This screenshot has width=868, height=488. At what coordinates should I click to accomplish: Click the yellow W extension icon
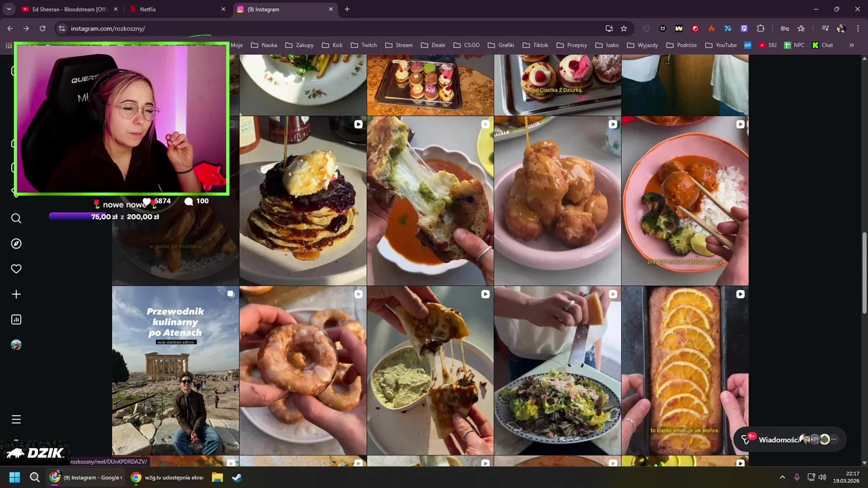(x=679, y=28)
